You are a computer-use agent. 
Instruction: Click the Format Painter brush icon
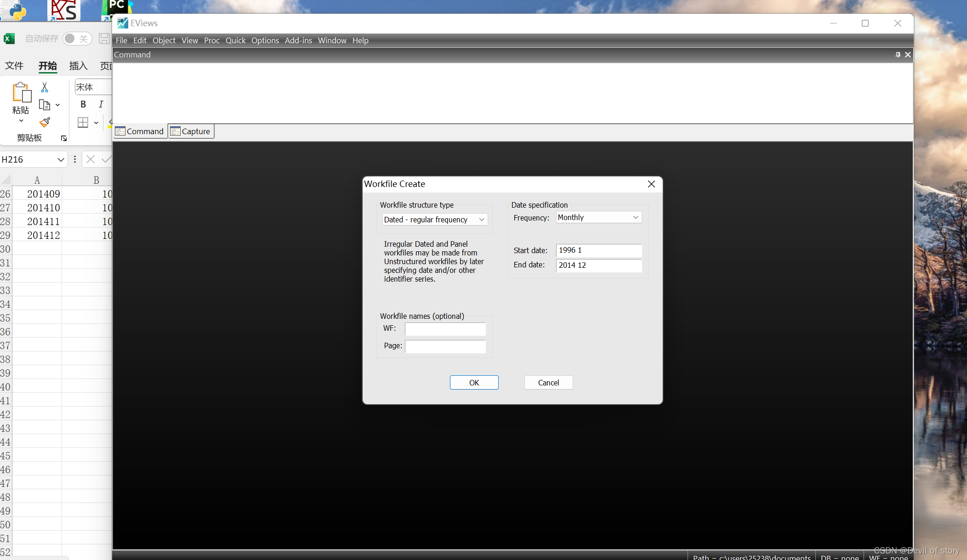pos(45,122)
